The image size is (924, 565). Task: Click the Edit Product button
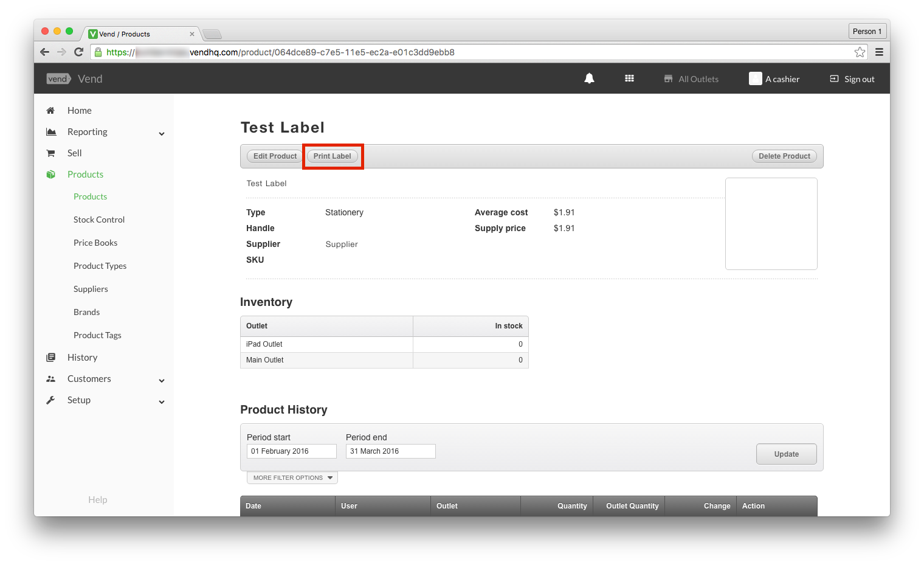click(275, 156)
